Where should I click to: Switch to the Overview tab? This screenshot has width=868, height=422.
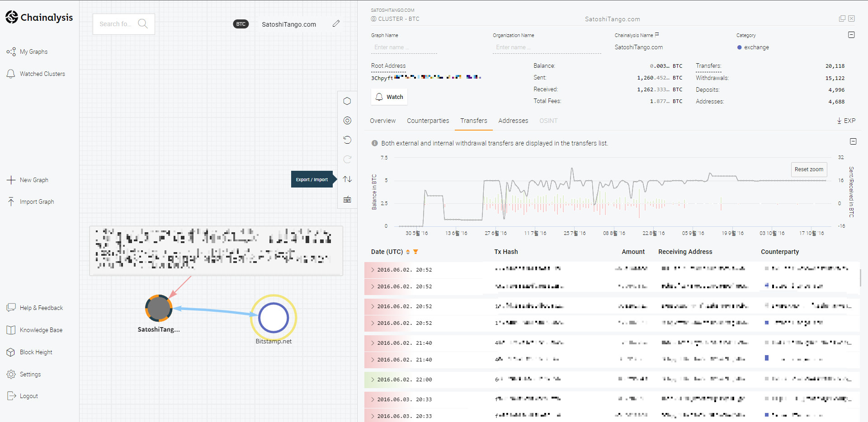pyautogui.click(x=382, y=121)
